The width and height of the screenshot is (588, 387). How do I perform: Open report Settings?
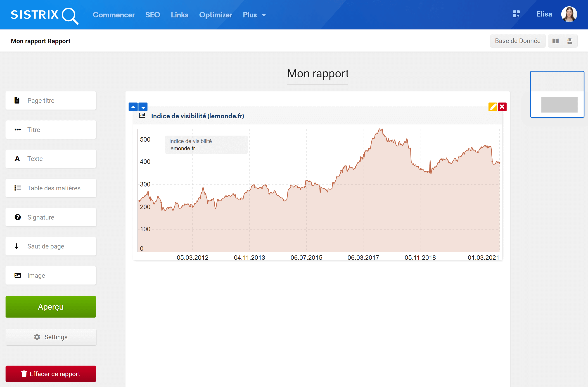pos(51,337)
